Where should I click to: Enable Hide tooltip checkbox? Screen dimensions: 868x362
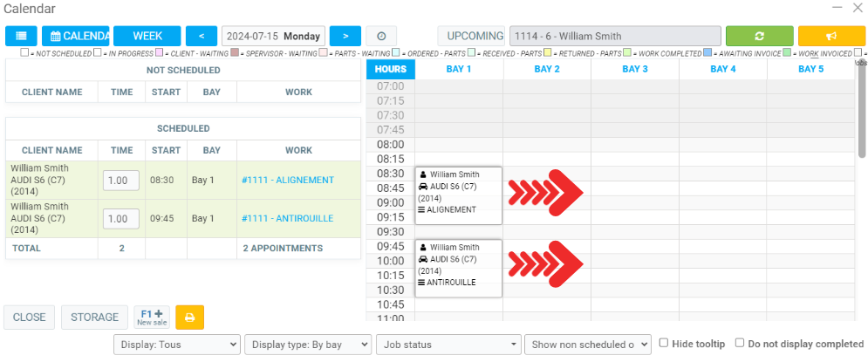pos(665,344)
